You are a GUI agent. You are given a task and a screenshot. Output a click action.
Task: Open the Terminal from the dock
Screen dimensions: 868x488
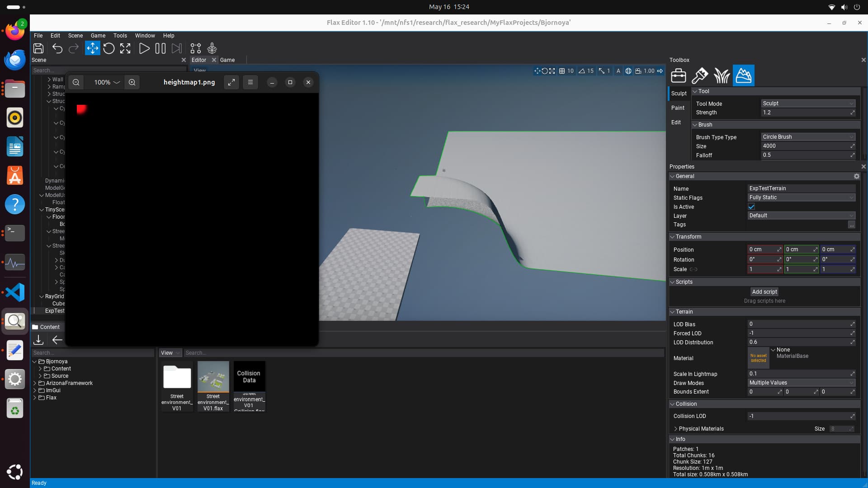[15, 233]
